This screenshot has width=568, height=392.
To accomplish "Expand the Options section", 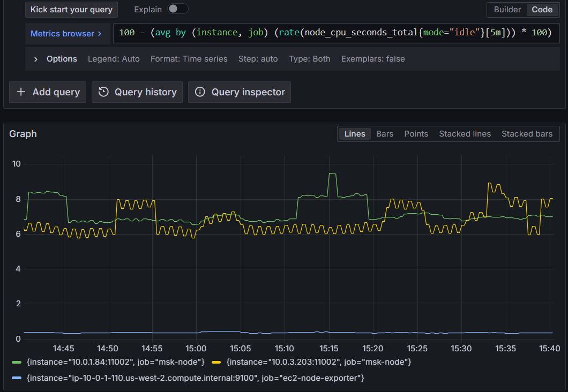I will (x=62, y=59).
